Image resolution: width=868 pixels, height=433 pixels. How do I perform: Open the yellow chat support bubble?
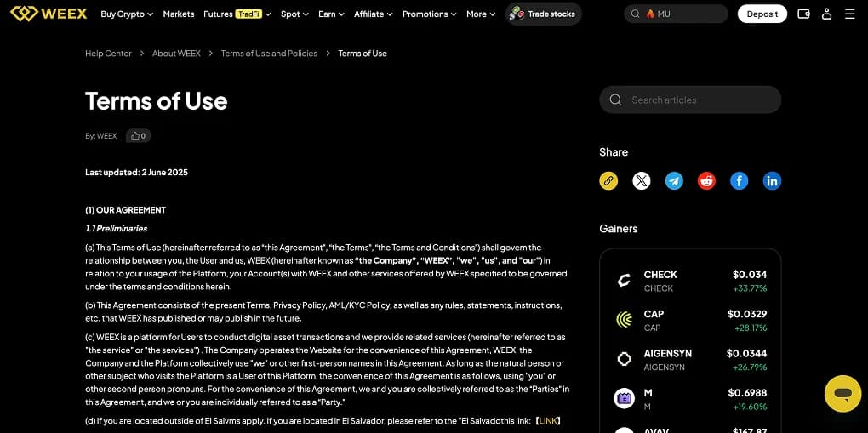pyautogui.click(x=842, y=394)
